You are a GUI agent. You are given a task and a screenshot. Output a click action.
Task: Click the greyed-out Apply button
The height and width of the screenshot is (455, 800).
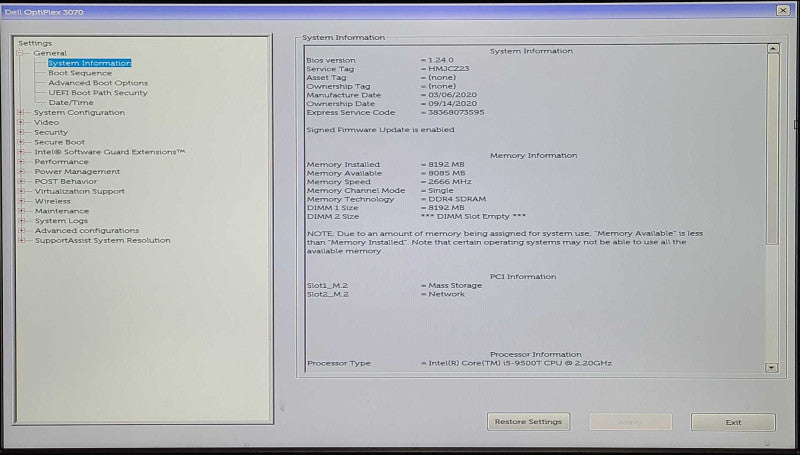(631, 422)
